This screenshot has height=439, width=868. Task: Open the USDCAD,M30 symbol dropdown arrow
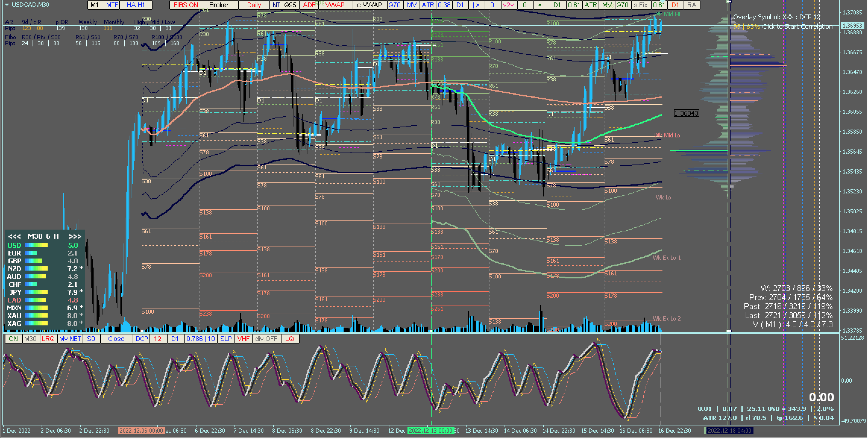point(6,5)
